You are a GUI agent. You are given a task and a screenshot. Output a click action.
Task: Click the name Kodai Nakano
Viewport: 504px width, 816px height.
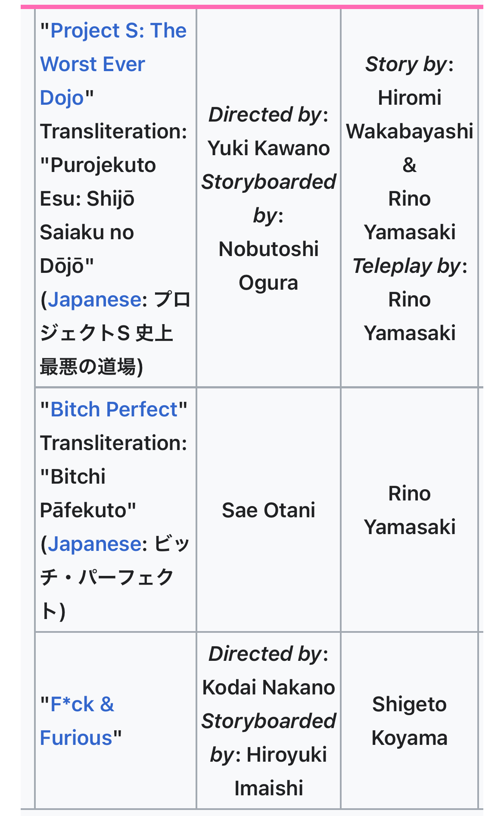[268, 687]
